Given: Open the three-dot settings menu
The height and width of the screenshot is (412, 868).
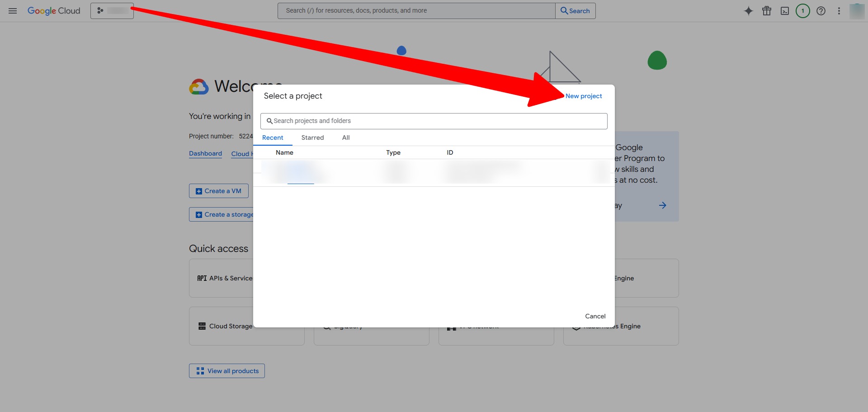Looking at the screenshot, I should pos(839,11).
